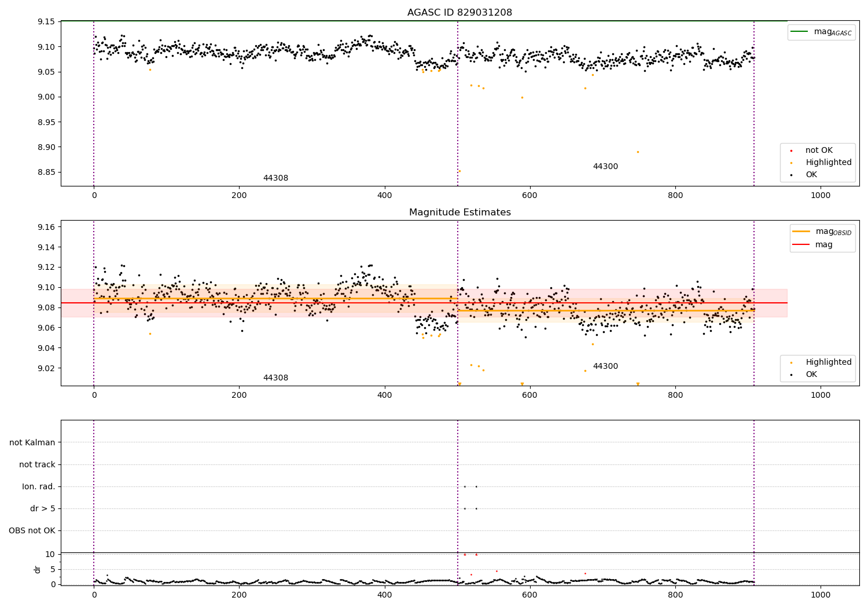This screenshot has width=868, height=608.
Task: Click the 9.12 y-axis tick label
Action: click(46, 268)
